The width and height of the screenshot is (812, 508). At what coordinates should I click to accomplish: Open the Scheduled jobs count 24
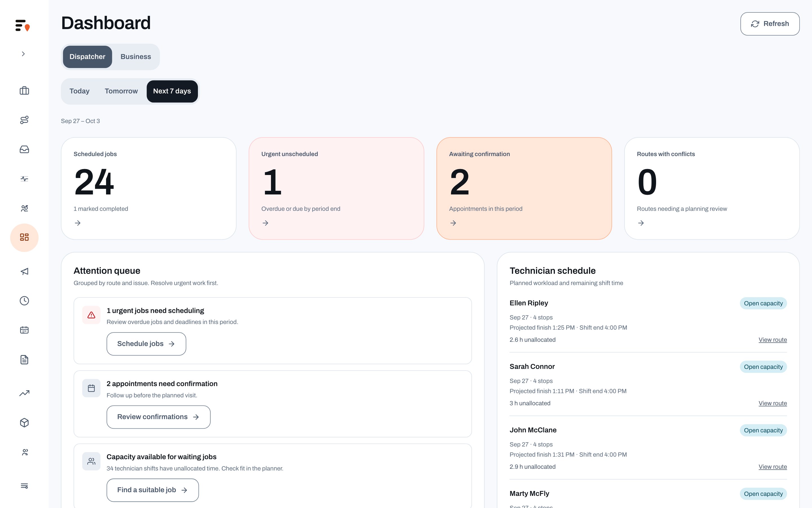click(x=94, y=182)
